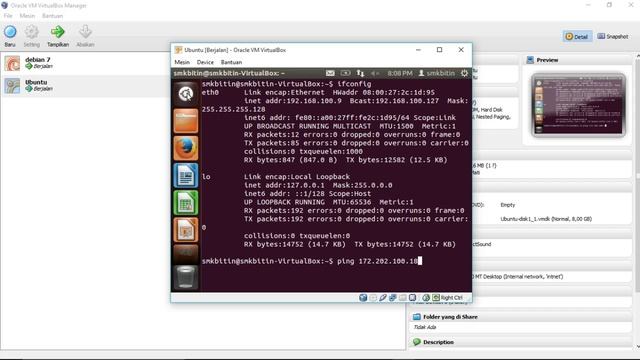Image resolution: width=640 pixels, height=360 pixels.
Task: Switch to Snapshot view button
Action: pyautogui.click(x=613, y=36)
